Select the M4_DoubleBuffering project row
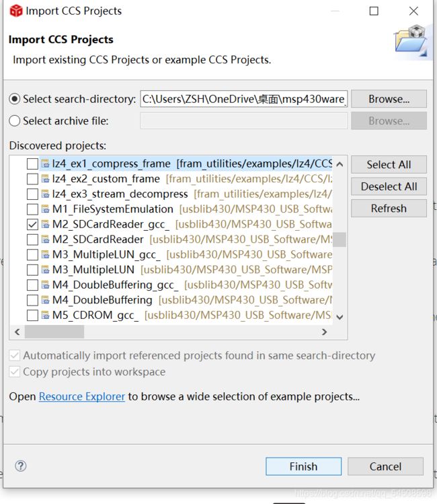 pyautogui.click(x=102, y=299)
